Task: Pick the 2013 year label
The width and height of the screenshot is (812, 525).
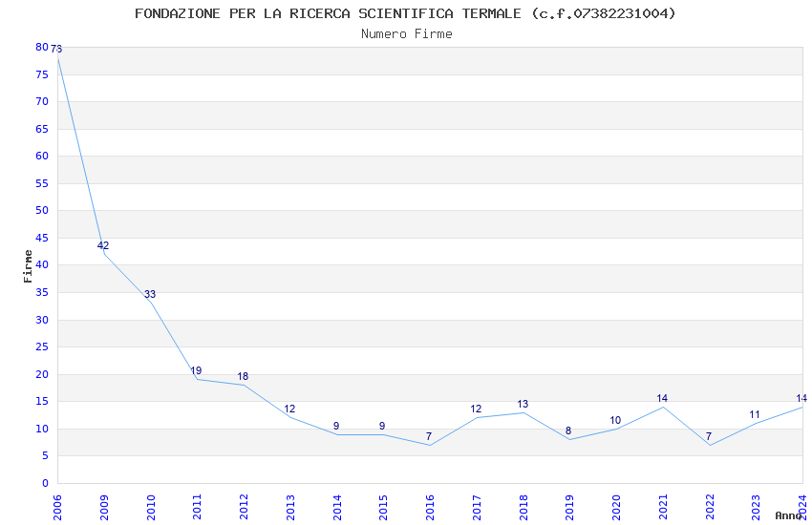Action: click(290, 507)
